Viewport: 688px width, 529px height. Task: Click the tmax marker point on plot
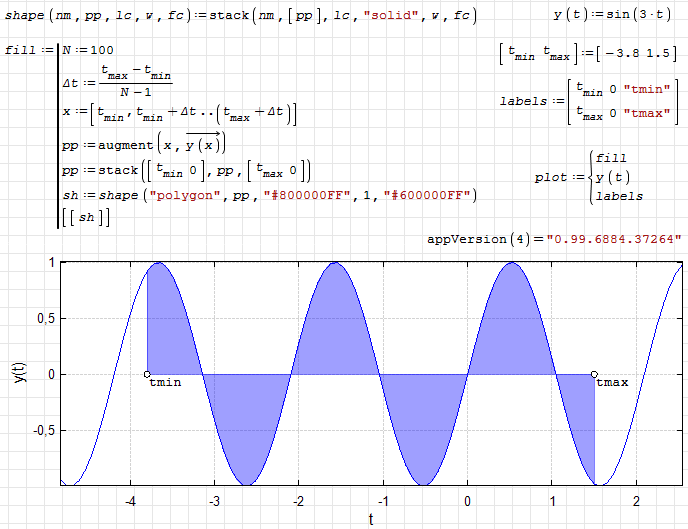(x=594, y=374)
